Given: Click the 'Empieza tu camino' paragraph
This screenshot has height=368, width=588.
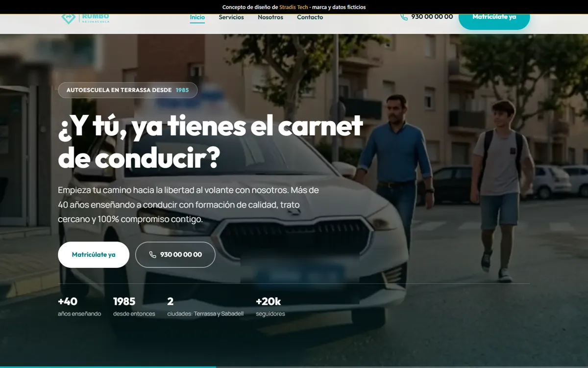Looking at the screenshot, I should (x=189, y=204).
